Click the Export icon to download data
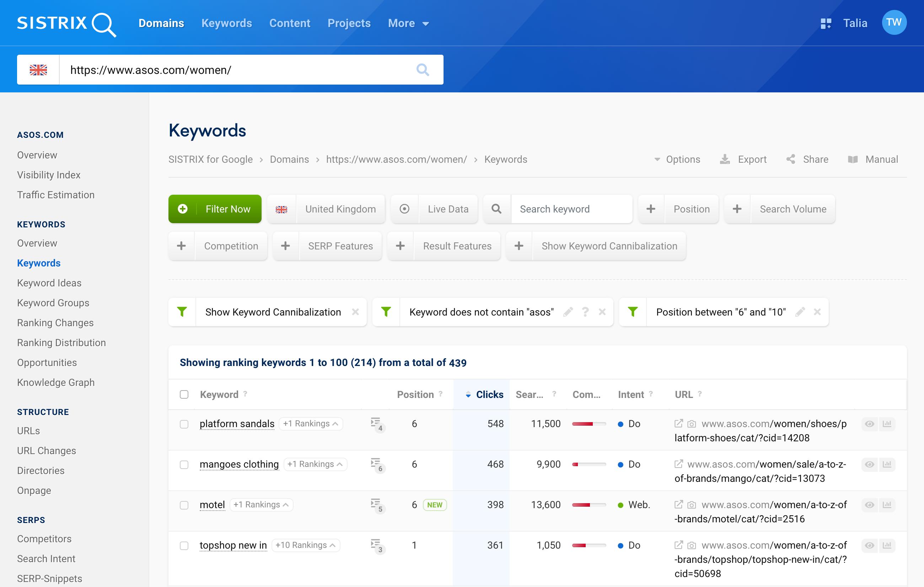 [x=725, y=160]
